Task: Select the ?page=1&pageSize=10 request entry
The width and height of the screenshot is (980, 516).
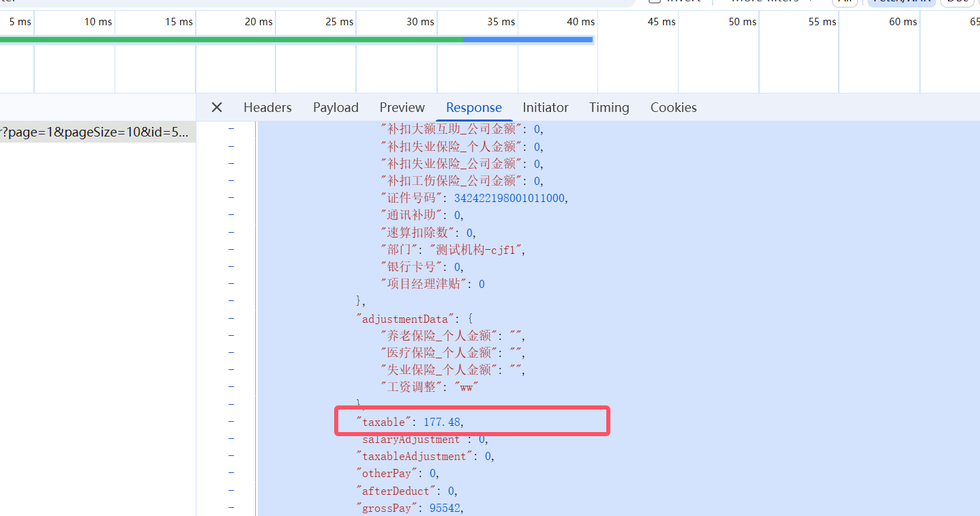Action: coord(95,132)
